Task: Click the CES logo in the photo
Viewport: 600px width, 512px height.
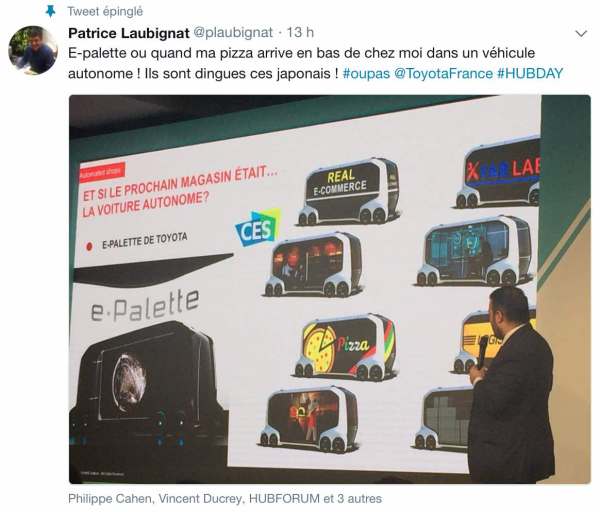Action: (x=258, y=228)
